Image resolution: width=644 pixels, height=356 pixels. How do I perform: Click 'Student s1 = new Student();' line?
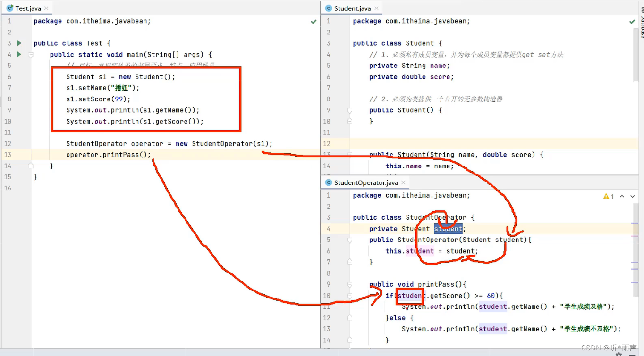tap(120, 77)
